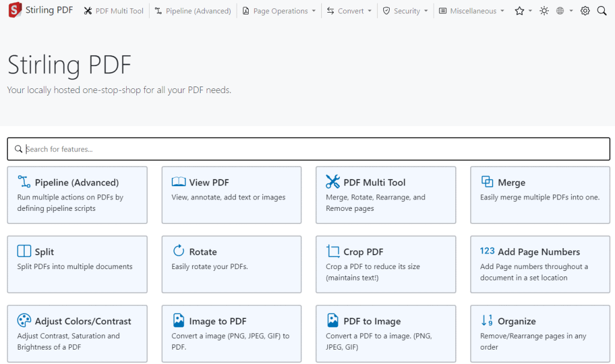Click the Image to PDF icon
615x364 pixels.
[x=178, y=321]
